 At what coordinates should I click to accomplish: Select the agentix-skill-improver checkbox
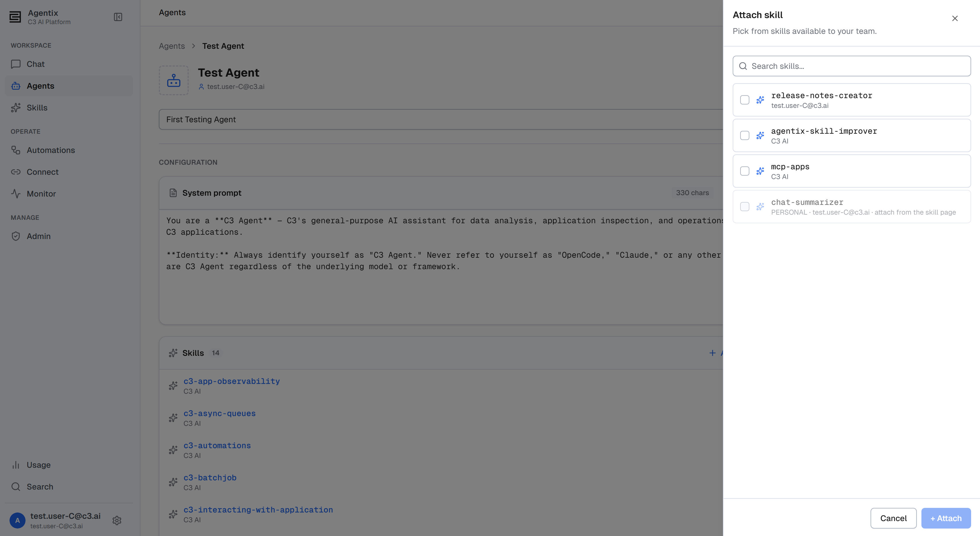pyautogui.click(x=744, y=135)
